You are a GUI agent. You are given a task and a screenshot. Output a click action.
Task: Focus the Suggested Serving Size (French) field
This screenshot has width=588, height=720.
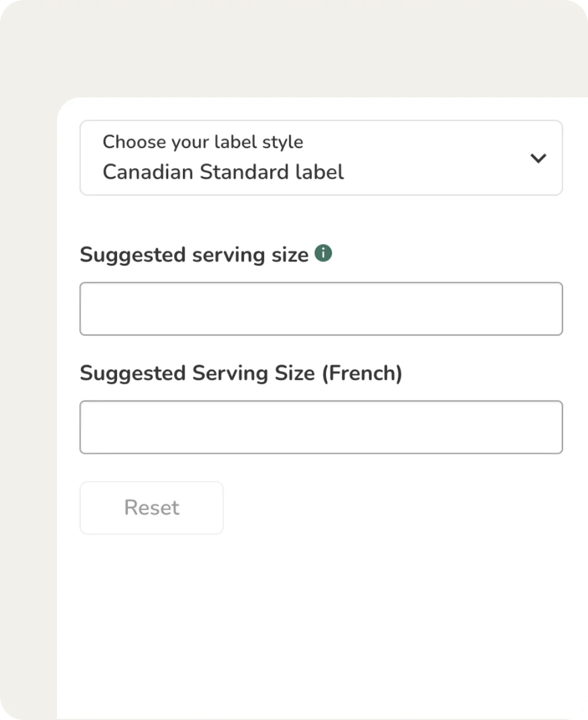coord(321,427)
